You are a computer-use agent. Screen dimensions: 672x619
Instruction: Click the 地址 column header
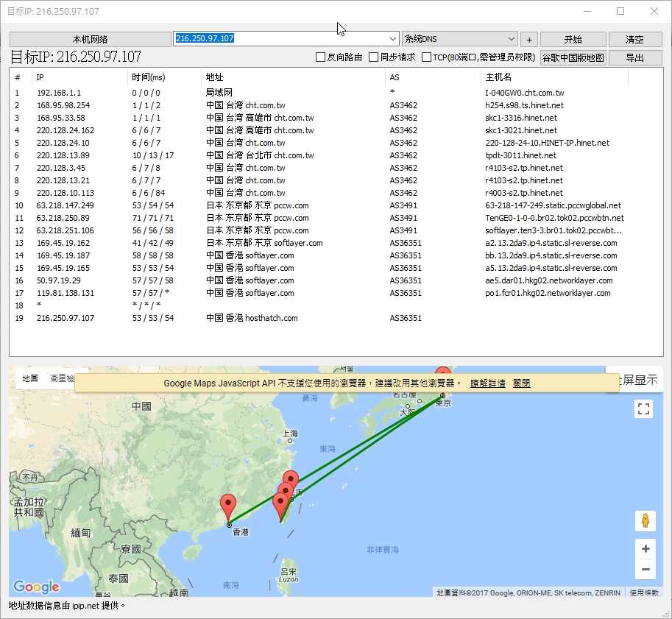point(293,77)
